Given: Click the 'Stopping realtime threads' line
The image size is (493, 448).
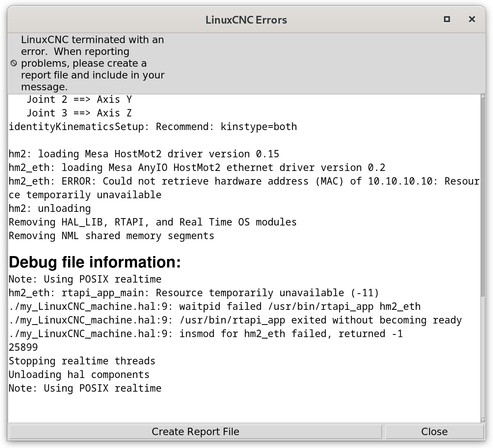Looking at the screenshot, I should point(82,361).
